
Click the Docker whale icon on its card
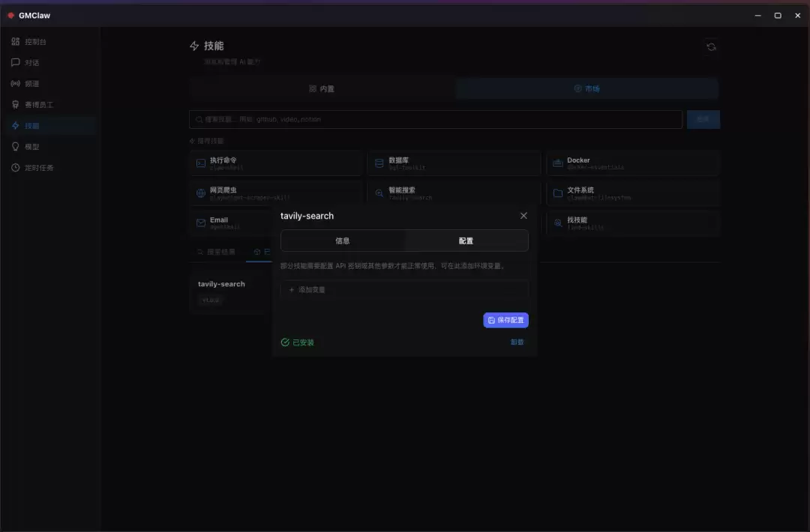tap(558, 163)
